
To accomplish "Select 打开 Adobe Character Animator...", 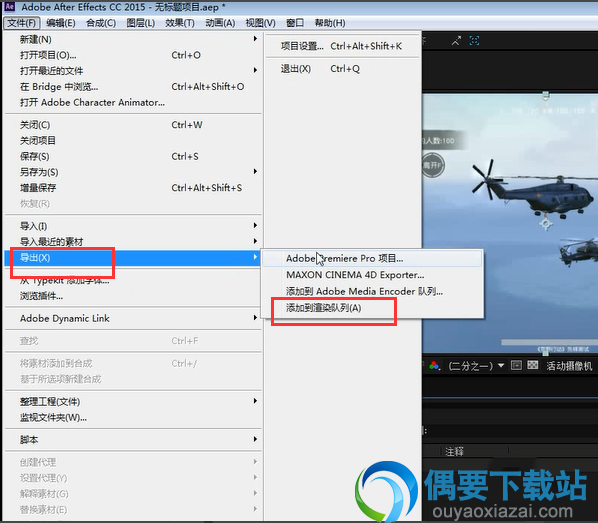I will [133, 103].
